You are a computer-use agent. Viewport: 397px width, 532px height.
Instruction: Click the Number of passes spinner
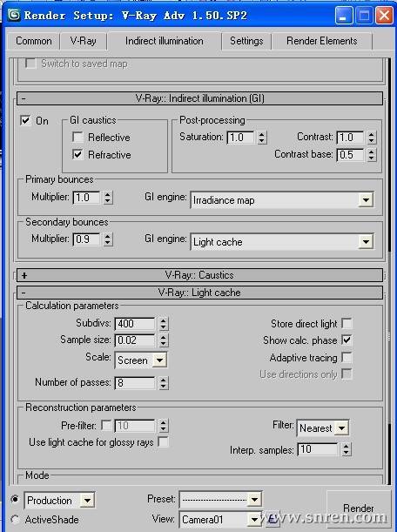pos(163,383)
